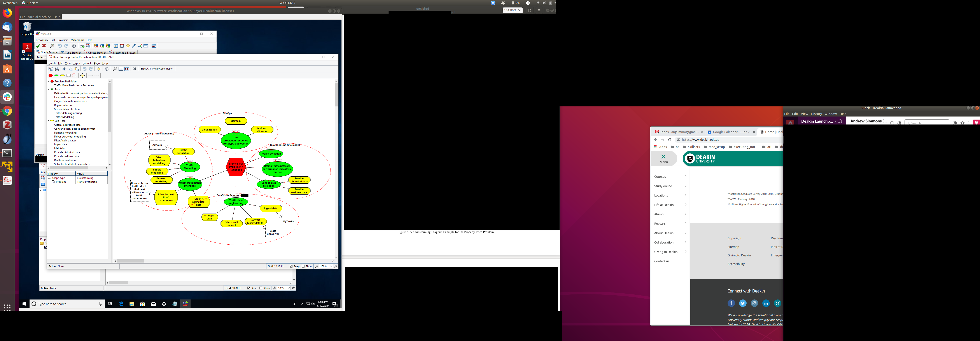This screenshot has width=980, height=341.
Task: Enable Show grid in Brainstorming window status bar
Action: point(303,266)
